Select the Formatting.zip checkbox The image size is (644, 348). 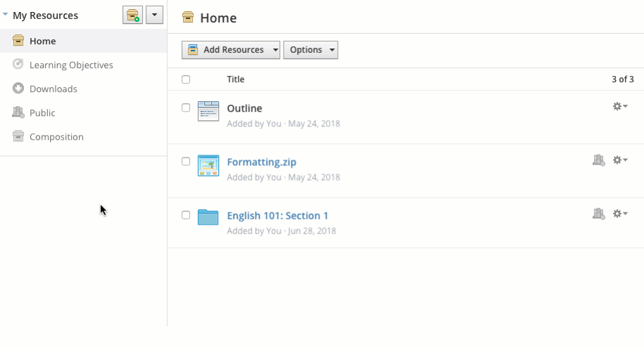[x=186, y=161]
